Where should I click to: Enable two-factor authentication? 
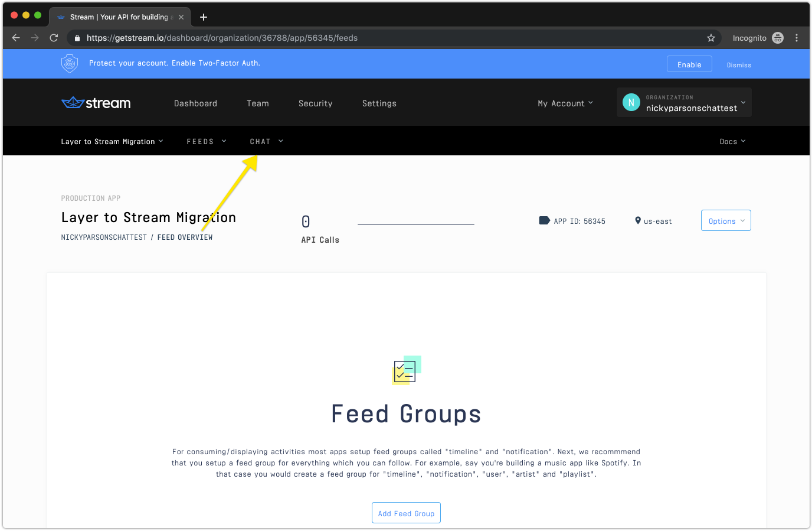point(689,64)
